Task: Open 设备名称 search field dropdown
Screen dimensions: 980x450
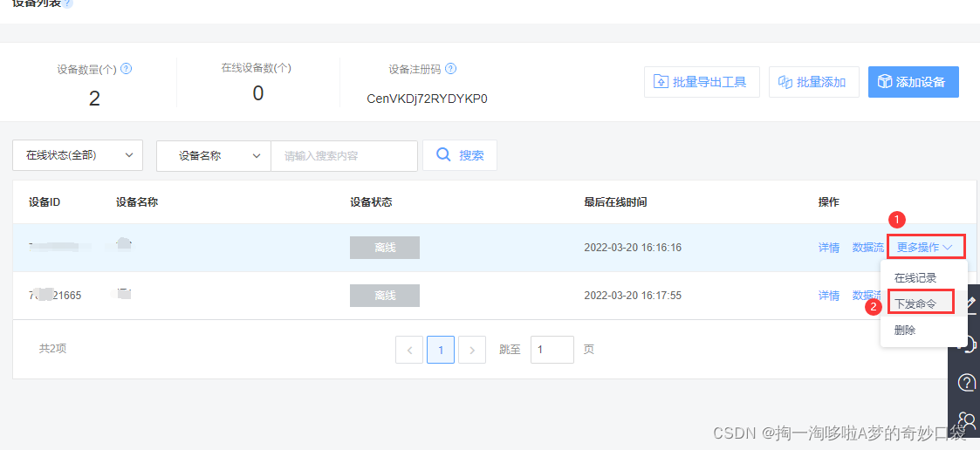Action: pos(214,155)
